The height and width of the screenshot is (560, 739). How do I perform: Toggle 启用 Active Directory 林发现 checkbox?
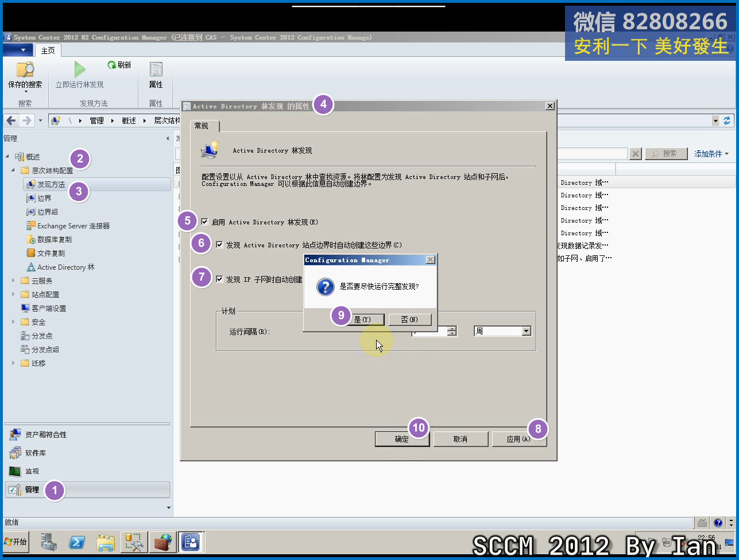point(204,221)
